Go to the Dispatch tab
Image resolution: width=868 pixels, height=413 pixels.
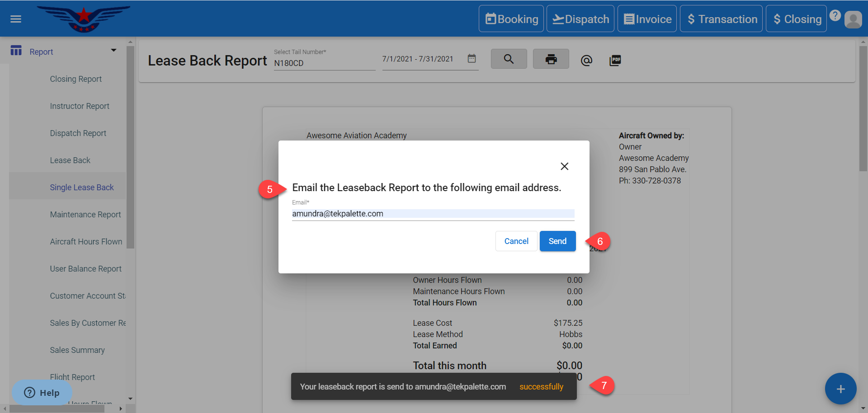580,19
